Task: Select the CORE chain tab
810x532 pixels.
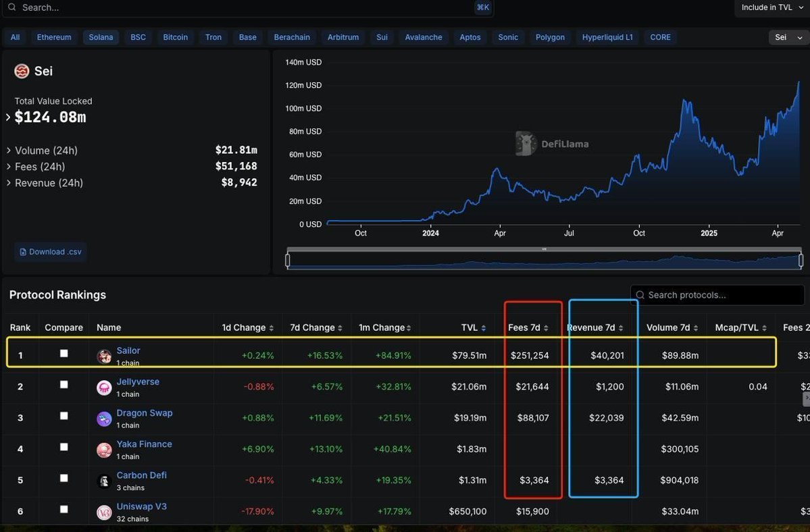Action: tap(660, 37)
